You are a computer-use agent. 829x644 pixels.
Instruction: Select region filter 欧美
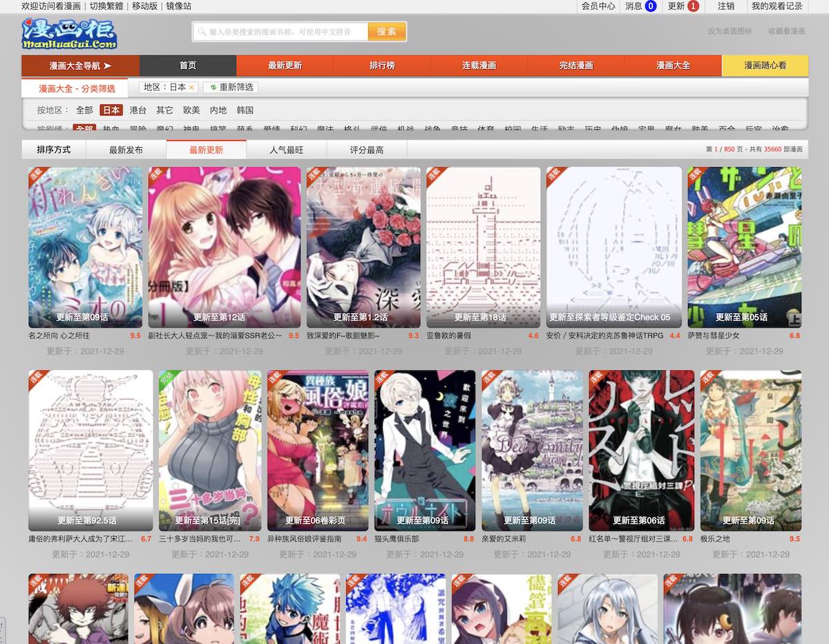point(191,110)
